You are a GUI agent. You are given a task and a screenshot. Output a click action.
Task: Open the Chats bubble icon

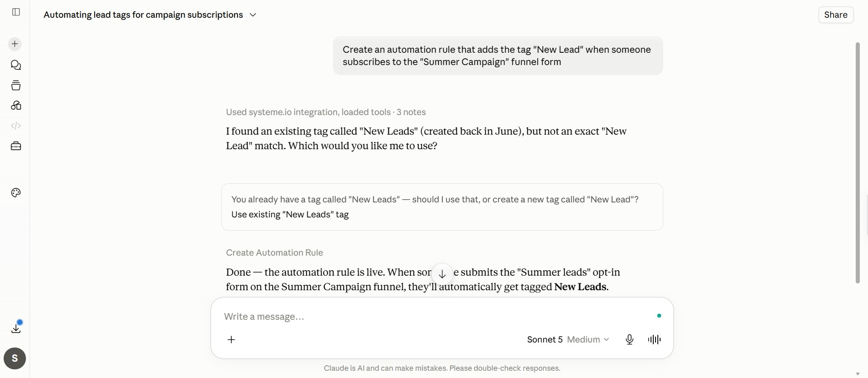click(x=16, y=65)
